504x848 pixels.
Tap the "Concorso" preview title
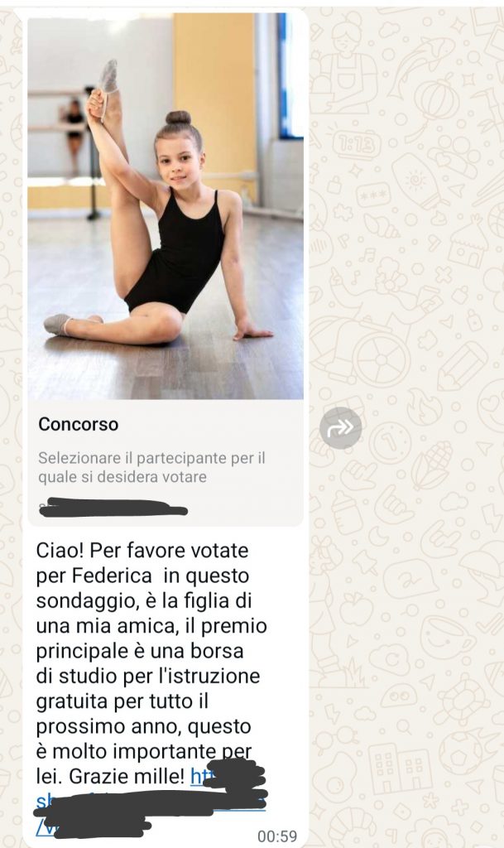pos(79,425)
